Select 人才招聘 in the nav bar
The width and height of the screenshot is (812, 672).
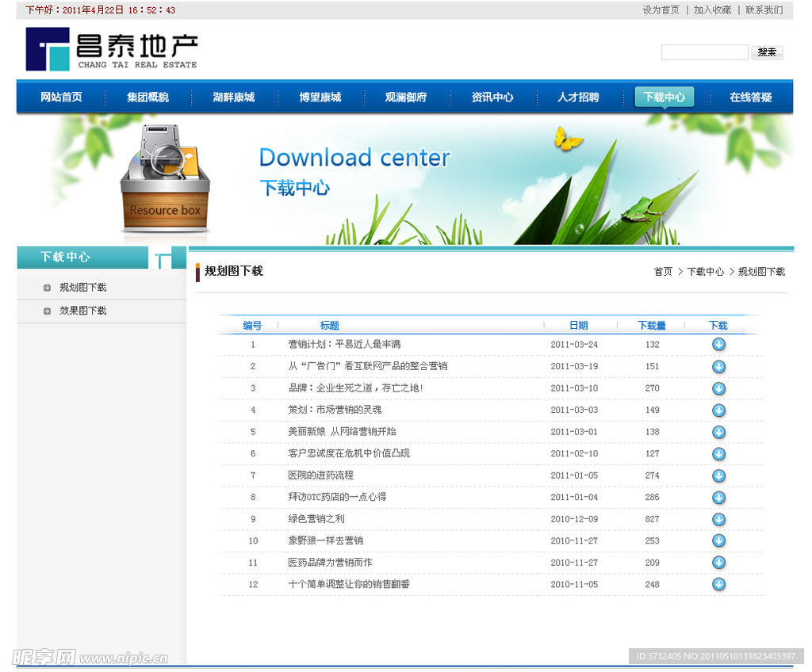pos(578,97)
